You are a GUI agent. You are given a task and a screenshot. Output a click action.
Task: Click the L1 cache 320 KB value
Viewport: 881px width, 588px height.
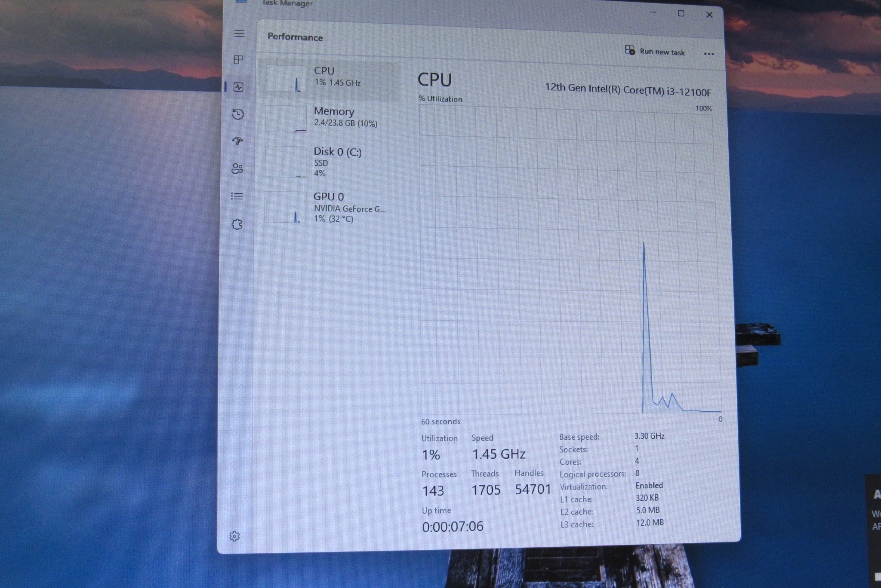(647, 498)
